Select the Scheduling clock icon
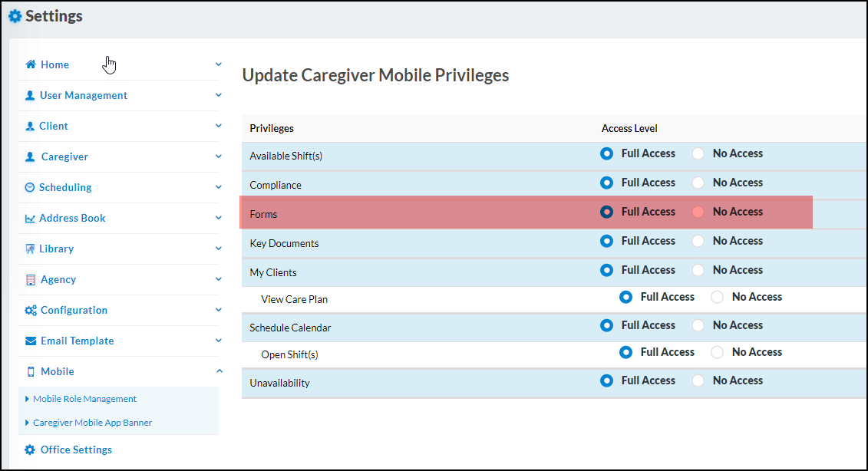The image size is (868, 471). [28, 187]
